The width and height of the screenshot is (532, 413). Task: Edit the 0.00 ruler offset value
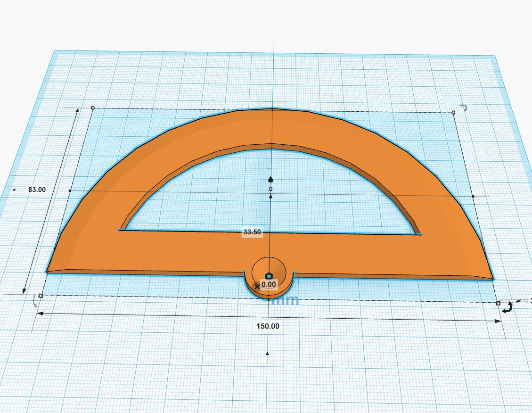269,284
